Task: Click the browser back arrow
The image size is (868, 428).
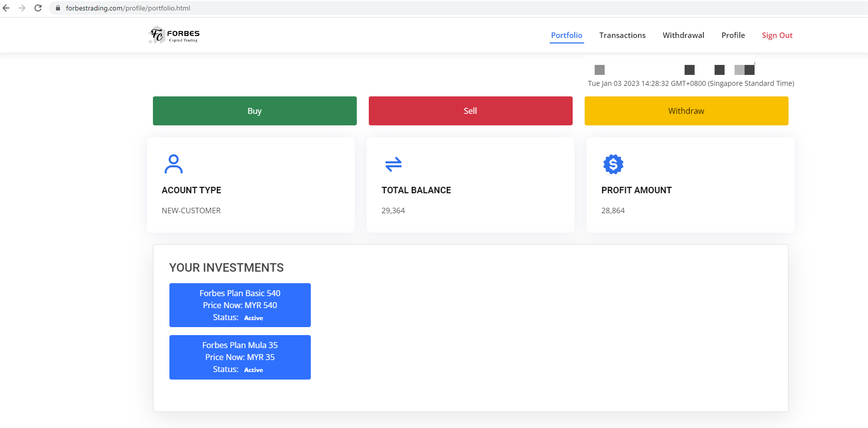Action: (6, 8)
